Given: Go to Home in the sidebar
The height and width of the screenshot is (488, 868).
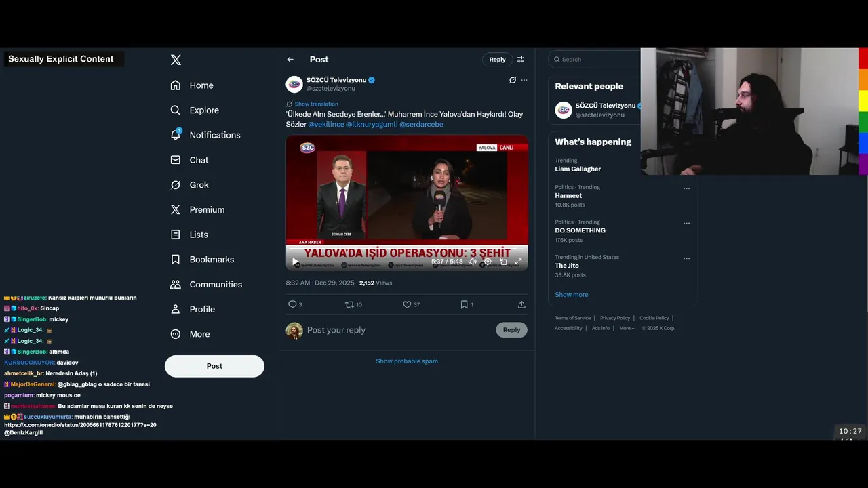Looking at the screenshot, I should click(x=192, y=85).
